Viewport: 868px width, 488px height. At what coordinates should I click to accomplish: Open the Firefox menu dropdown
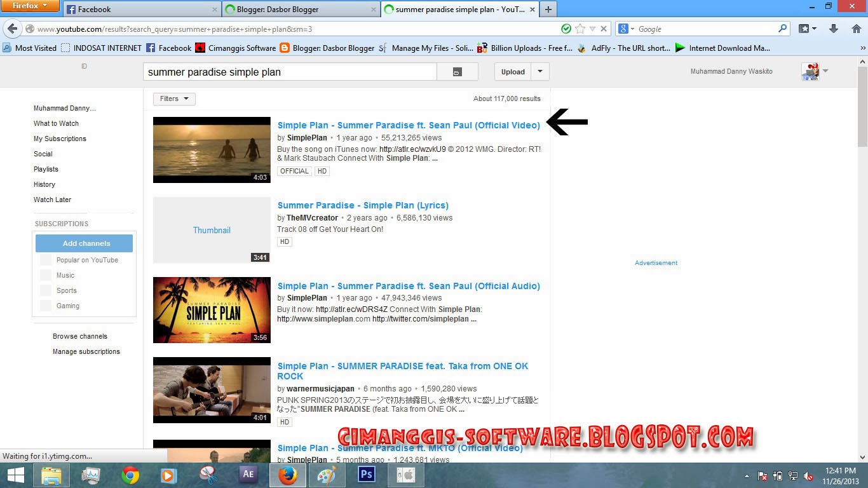tap(31, 6)
